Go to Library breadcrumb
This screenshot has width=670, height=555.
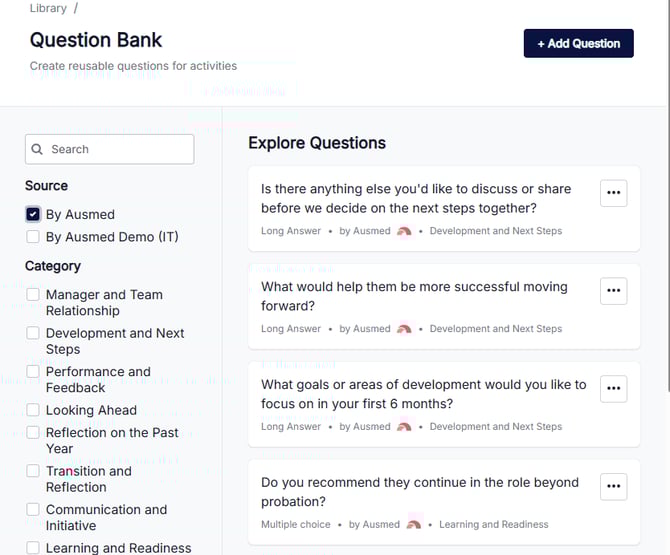pos(48,8)
